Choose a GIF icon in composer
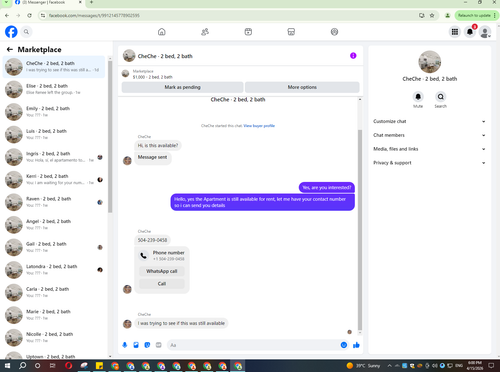Viewport: 500px width, 372px height. 159,345
